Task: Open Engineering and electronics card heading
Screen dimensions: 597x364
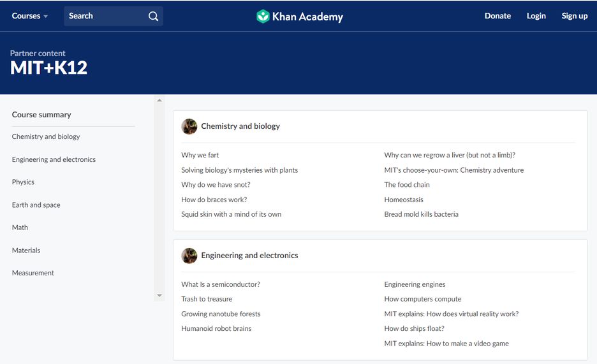Action: [x=249, y=256]
